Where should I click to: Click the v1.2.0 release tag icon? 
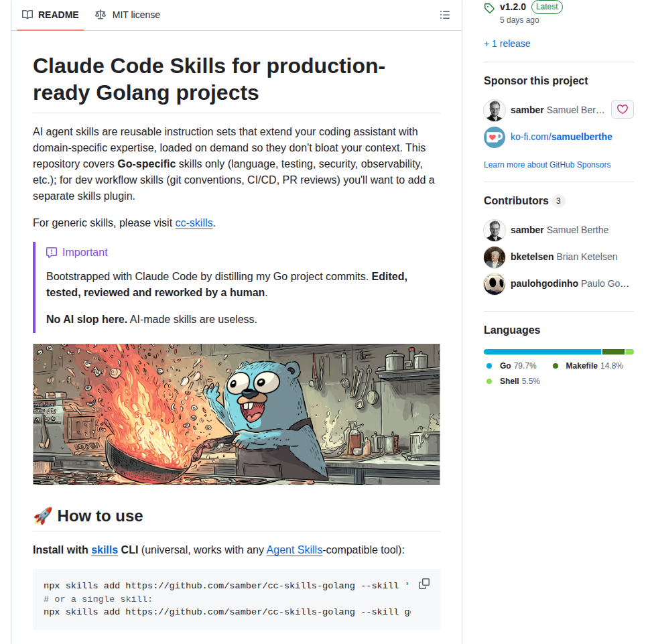click(490, 8)
